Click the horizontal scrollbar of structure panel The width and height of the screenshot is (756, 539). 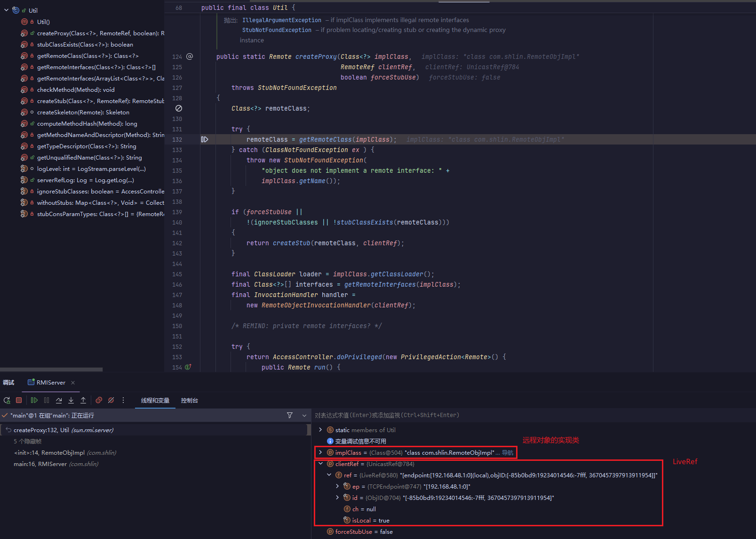click(x=51, y=370)
